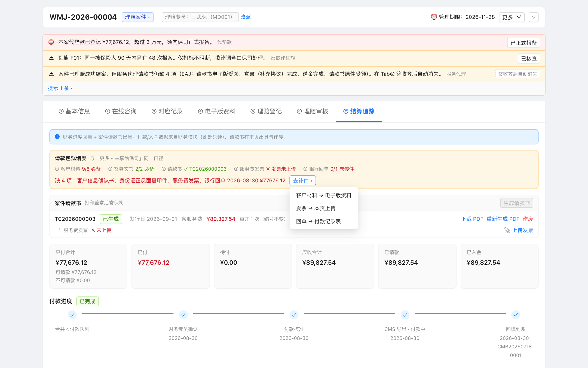Open the 理赔案件 type dropdown
Image resolution: width=588 pixels, height=368 pixels.
(x=137, y=17)
